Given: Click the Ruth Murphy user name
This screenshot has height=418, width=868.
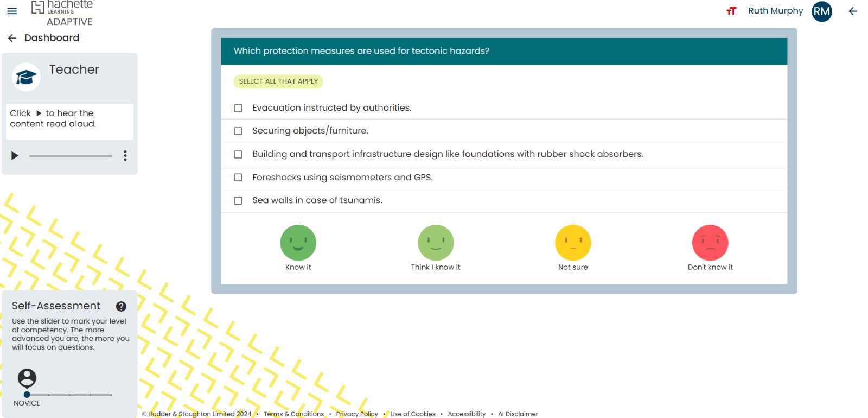Looking at the screenshot, I should tap(775, 11).
